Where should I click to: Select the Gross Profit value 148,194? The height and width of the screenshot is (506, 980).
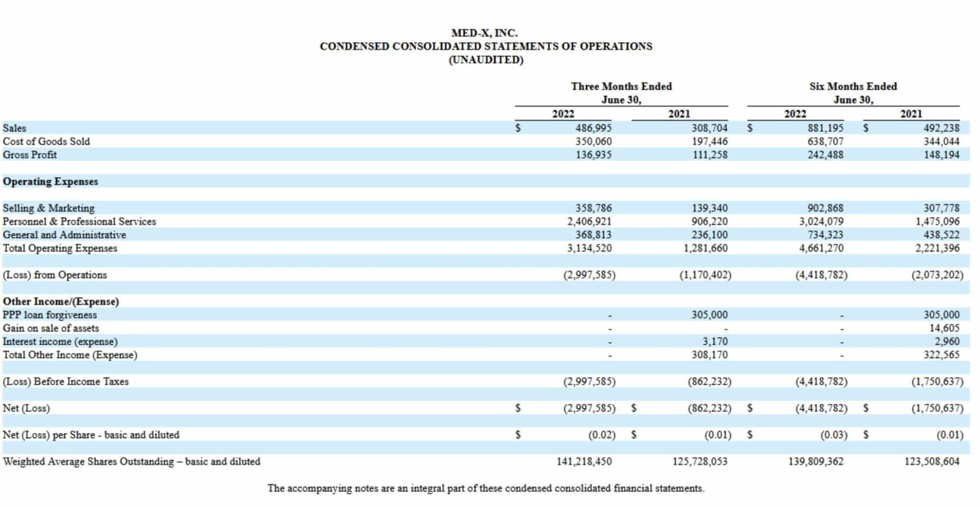[942, 154]
